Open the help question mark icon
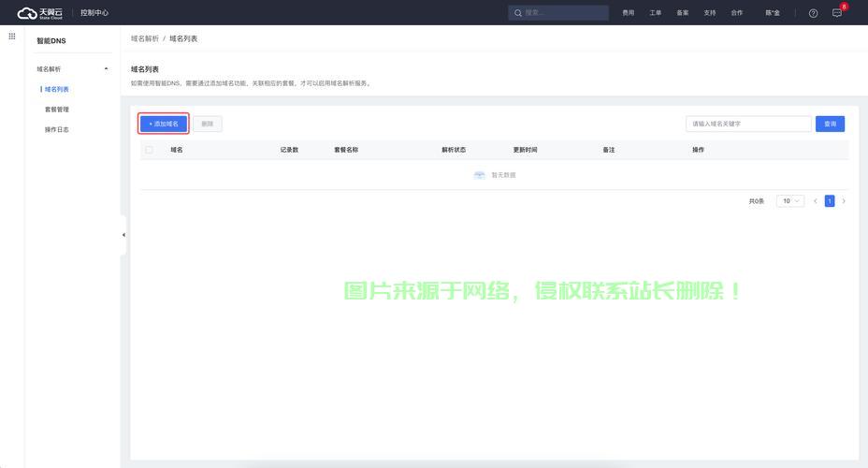The height and width of the screenshot is (468, 868). [813, 13]
